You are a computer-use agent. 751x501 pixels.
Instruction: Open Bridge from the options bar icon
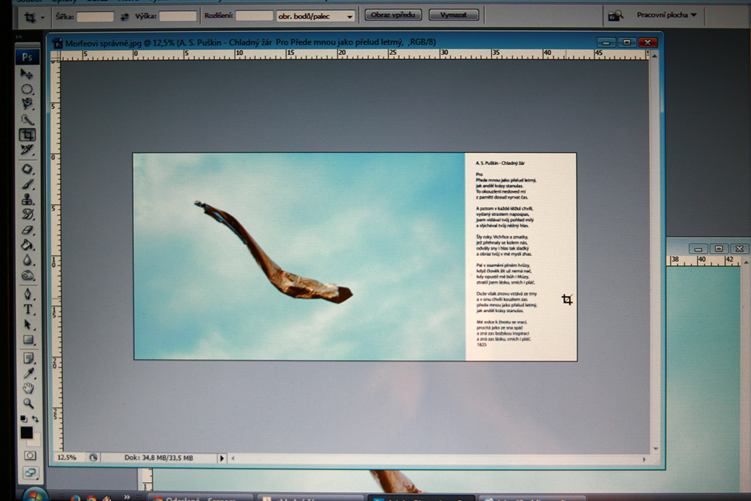pyautogui.click(x=615, y=16)
